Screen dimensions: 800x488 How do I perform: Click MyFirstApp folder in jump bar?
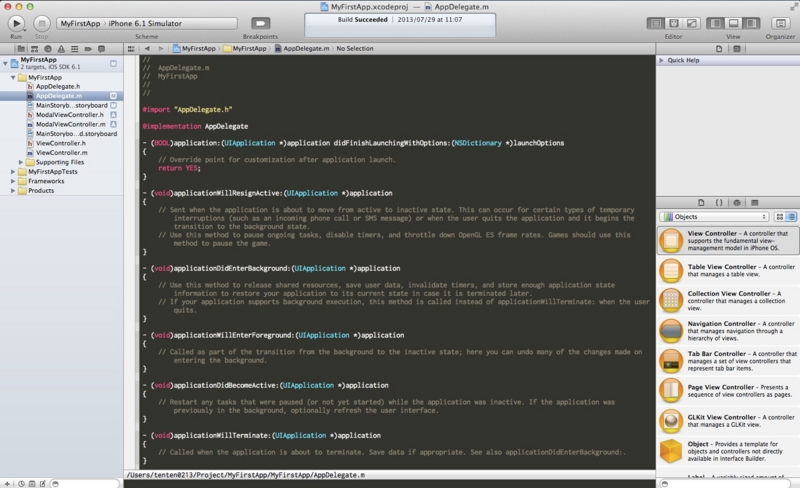(x=245, y=48)
